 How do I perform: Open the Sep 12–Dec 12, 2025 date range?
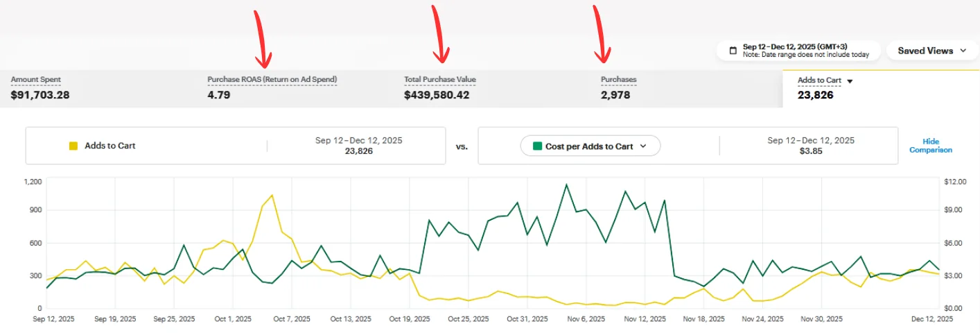[x=798, y=51]
